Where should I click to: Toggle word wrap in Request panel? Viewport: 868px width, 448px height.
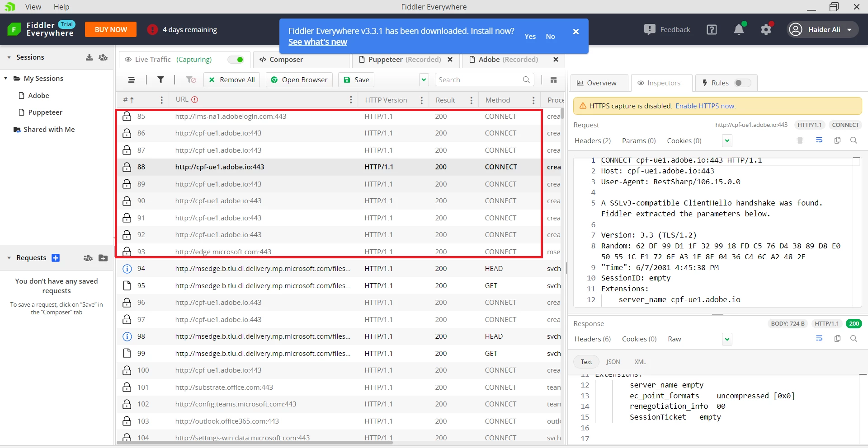click(x=819, y=140)
